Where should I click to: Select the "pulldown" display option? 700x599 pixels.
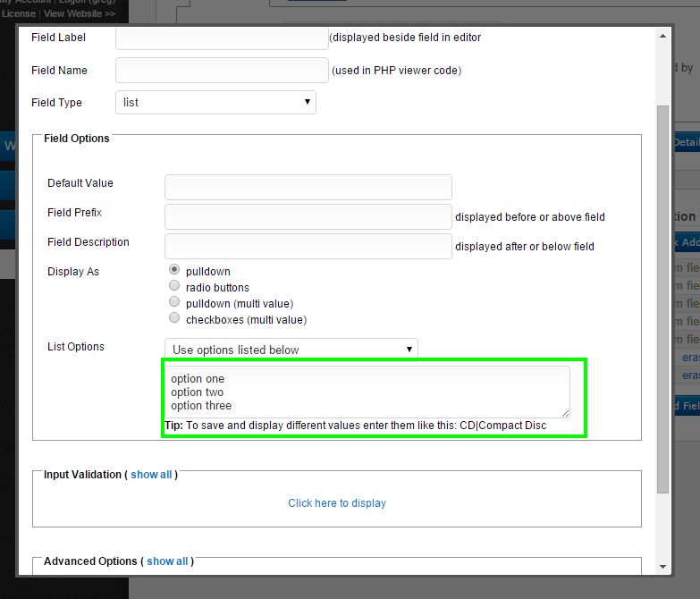tap(174, 270)
